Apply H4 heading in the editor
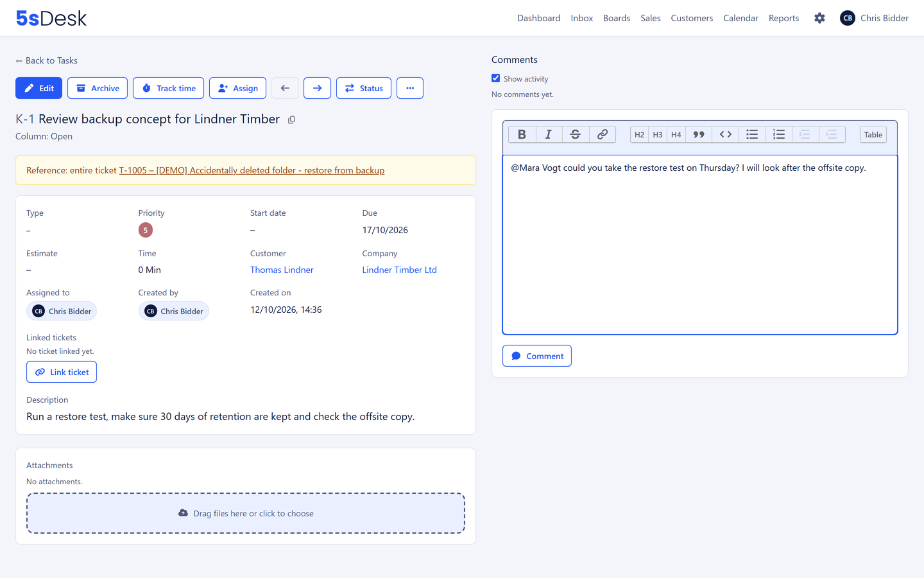Image resolution: width=924 pixels, height=578 pixels. (x=676, y=134)
